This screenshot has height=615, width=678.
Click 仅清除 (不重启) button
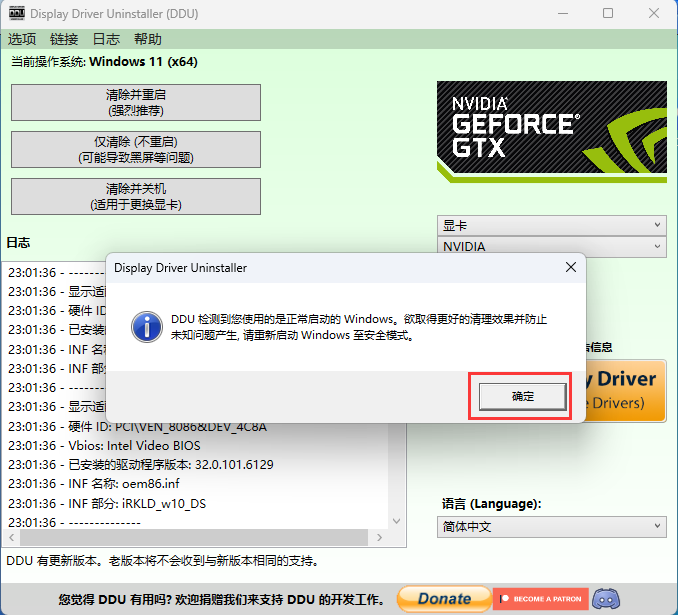pyautogui.click(x=136, y=149)
